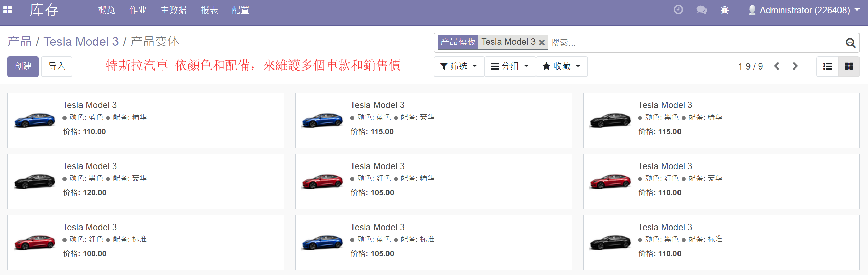Click the 创建 button
This screenshot has height=275, width=868.
click(x=23, y=66)
